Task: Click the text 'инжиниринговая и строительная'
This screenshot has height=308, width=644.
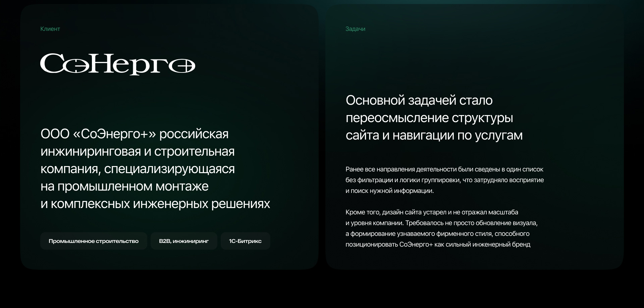Action: click(138, 151)
